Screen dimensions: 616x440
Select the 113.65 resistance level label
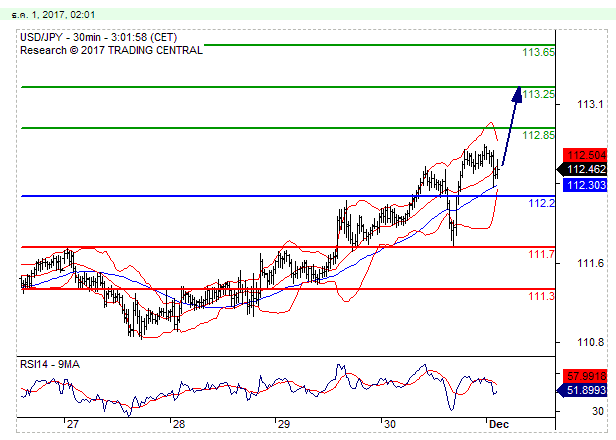540,52
